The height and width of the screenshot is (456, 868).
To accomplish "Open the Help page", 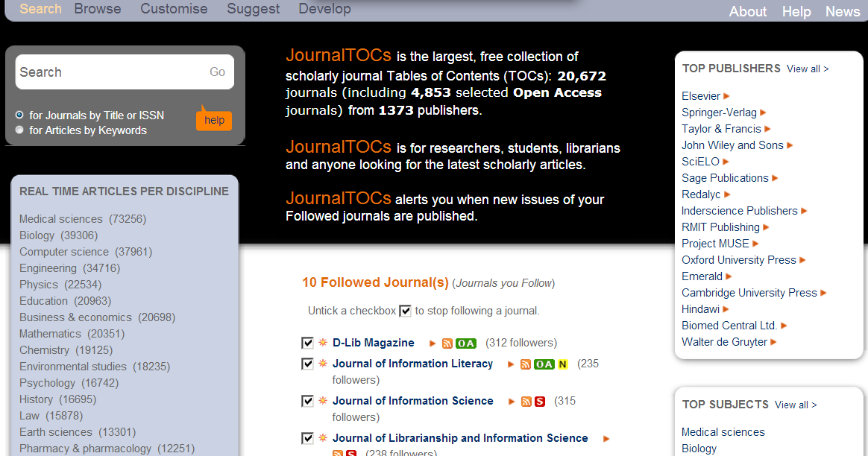I will (796, 12).
